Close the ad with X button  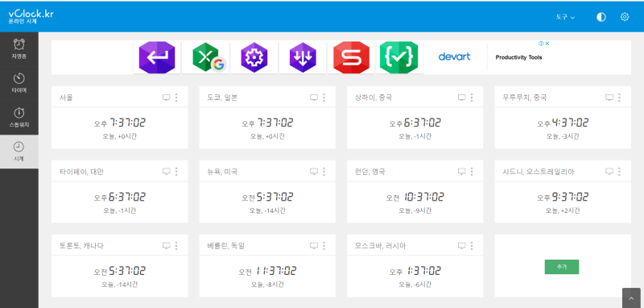547,44
